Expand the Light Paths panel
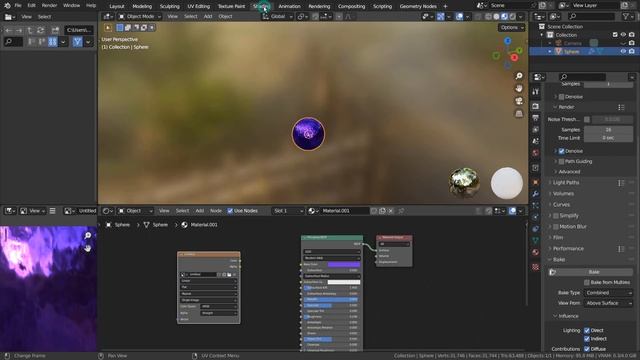 click(566, 182)
